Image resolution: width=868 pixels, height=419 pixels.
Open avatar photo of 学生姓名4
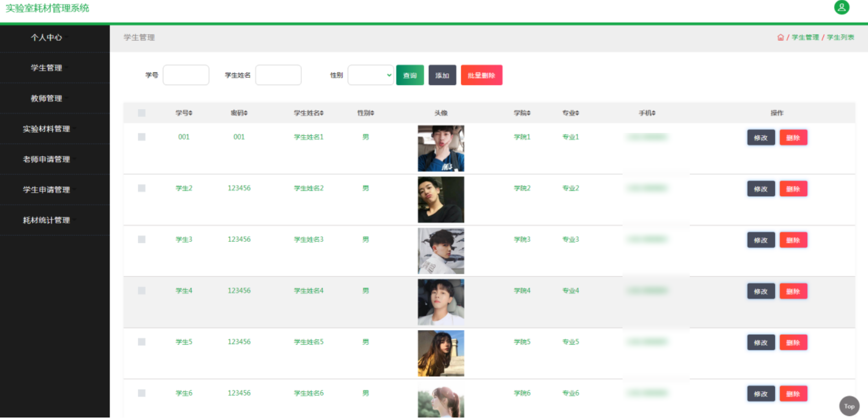tap(441, 302)
